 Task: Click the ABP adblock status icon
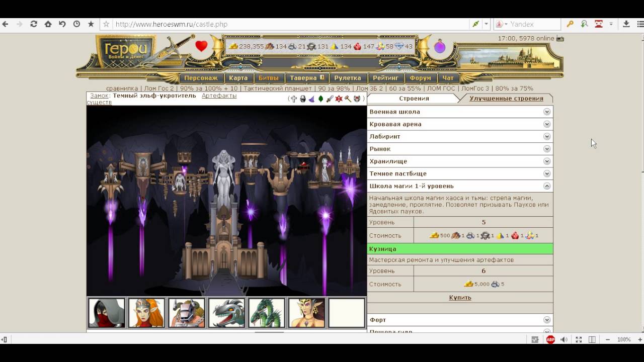point(550,339)
